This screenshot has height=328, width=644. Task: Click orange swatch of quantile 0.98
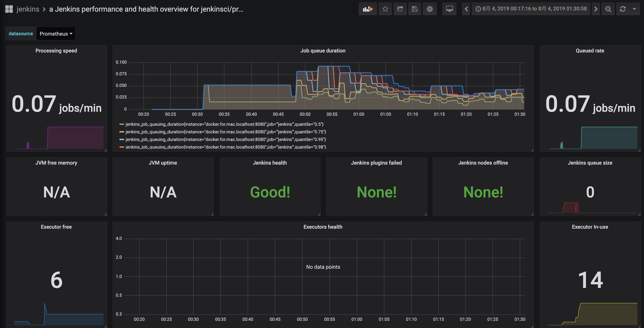(x=122, y=147)
